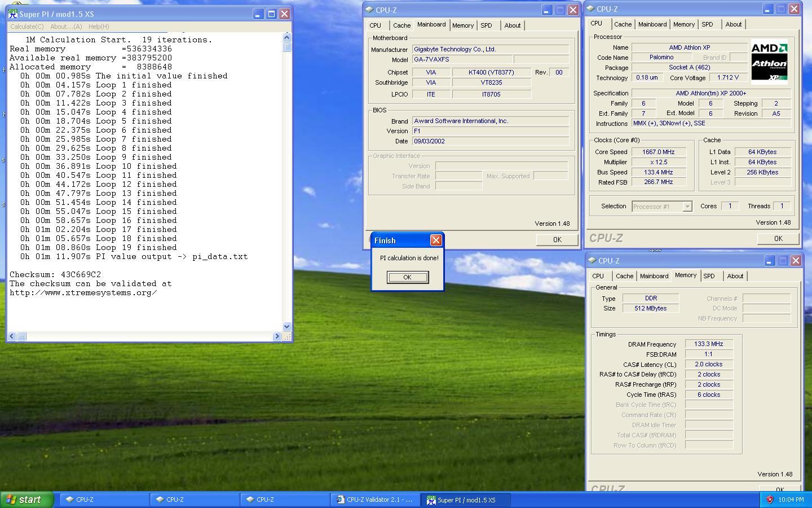Switch to Cache tab in Memory window
This screenshot has width=812, height=508.
coord(625,276)
